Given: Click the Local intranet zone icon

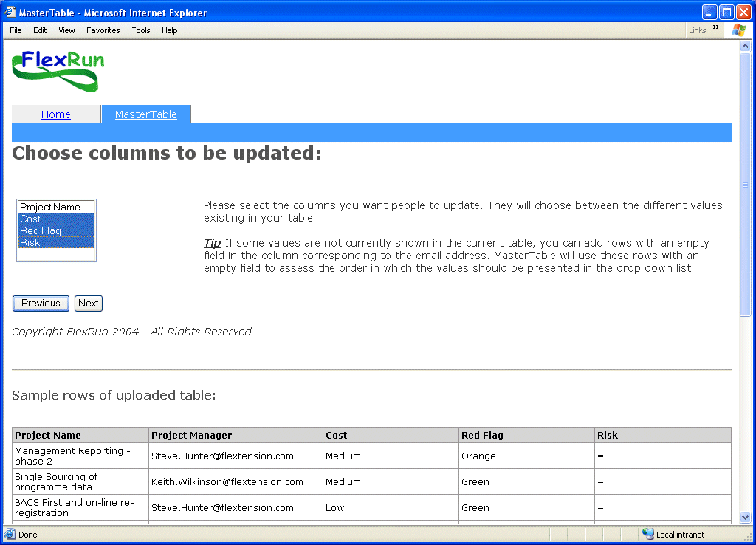Looking at the screenshot, I should pyautogui.click(x=648, y=534).
